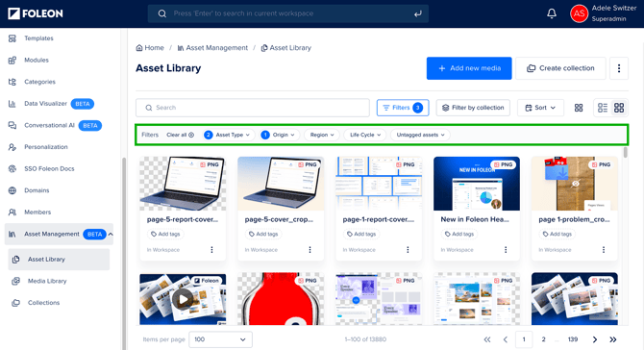644x350 pixels.
Task: Click the Domains globe icon
Action: [12, 190]
